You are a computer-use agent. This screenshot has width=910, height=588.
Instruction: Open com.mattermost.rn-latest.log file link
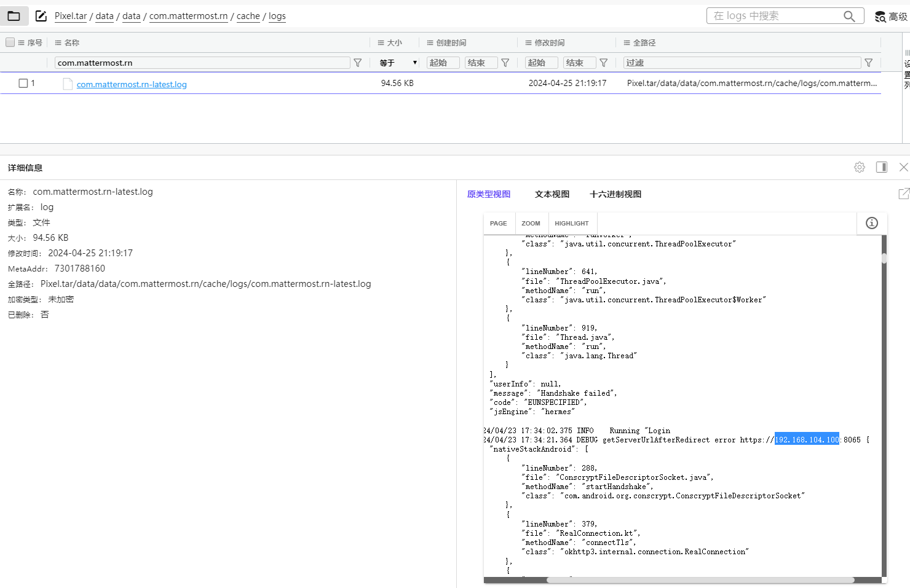click(132, 84)
